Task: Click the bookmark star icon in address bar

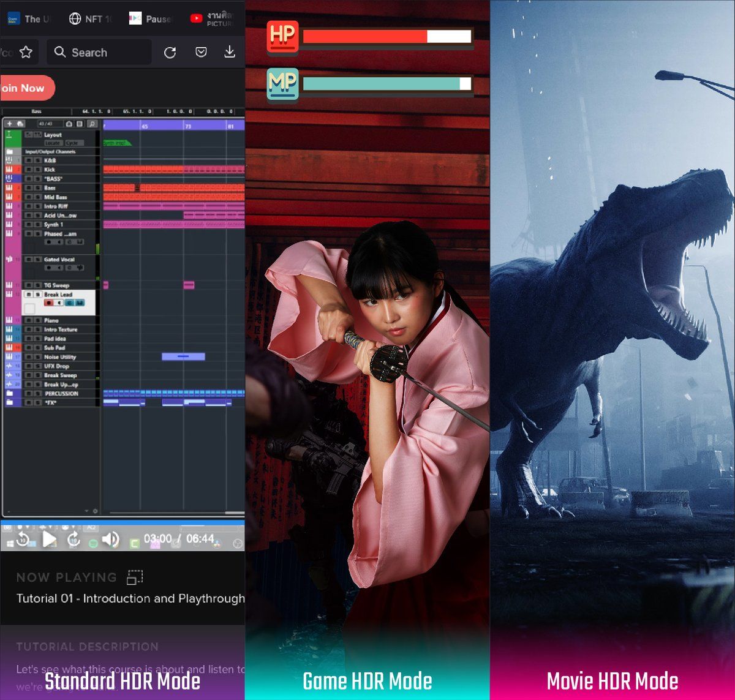Action: tap(26, 52)
